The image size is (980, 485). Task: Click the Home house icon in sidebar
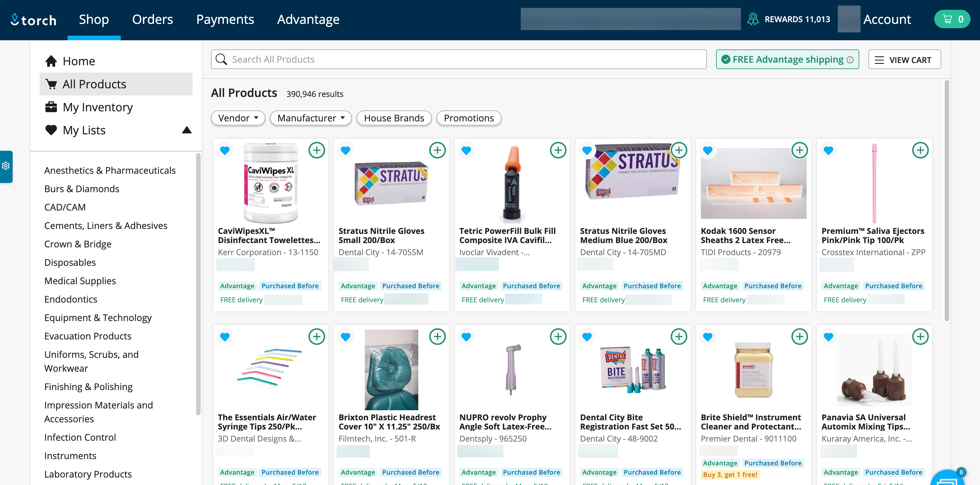click(51, 61)
